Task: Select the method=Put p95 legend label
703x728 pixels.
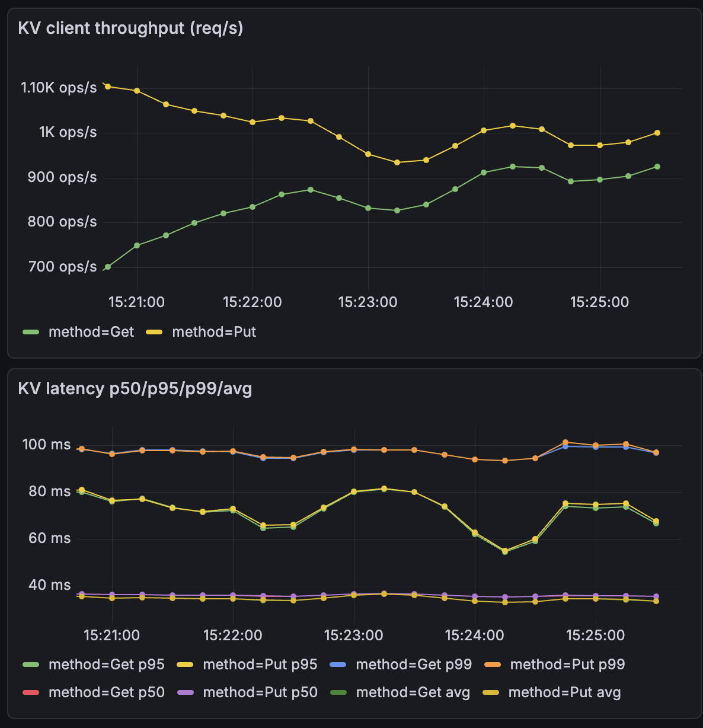Action: 260,665
